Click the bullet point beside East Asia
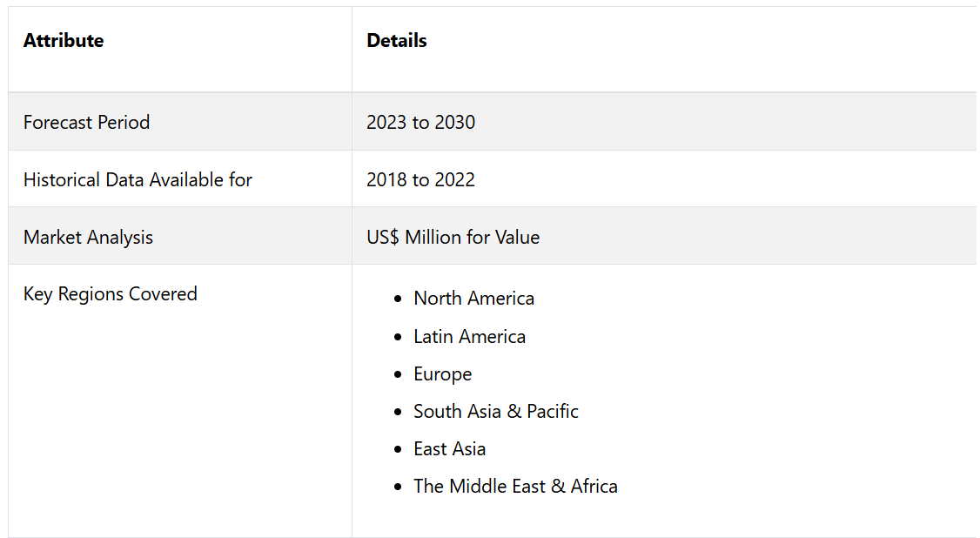 click(x=398, y=450)
